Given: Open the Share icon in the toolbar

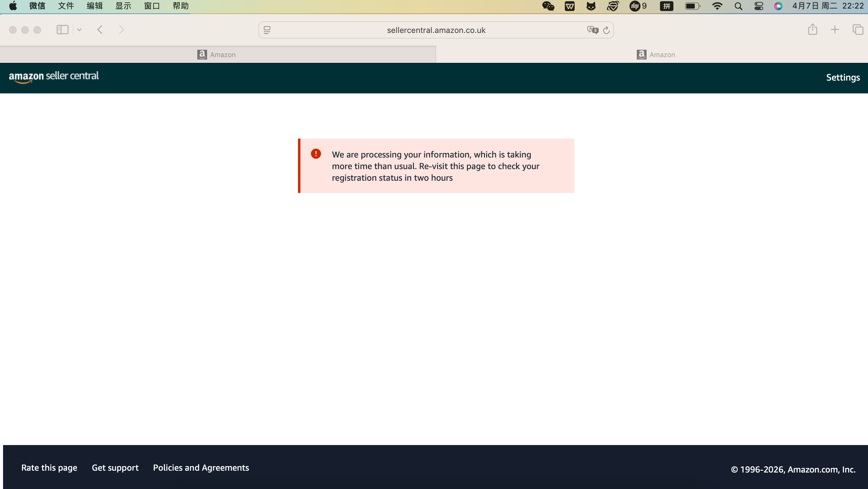Looking at the screenshot, I should pos(812,29).
